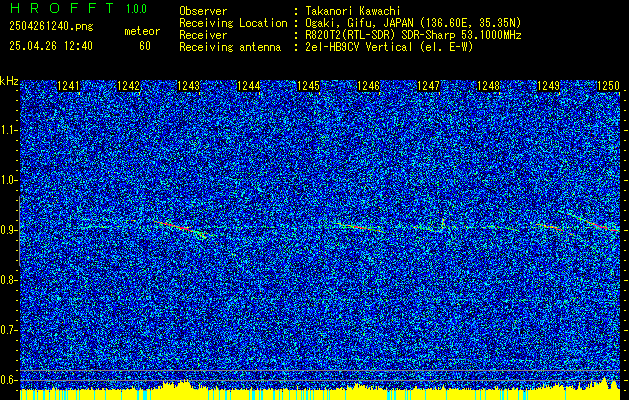Image resolution: width=629 pixels, height=400 pixels.
Task: Click the Receiving antenna label
Action: pyautogui.click(x=230, y=47)
